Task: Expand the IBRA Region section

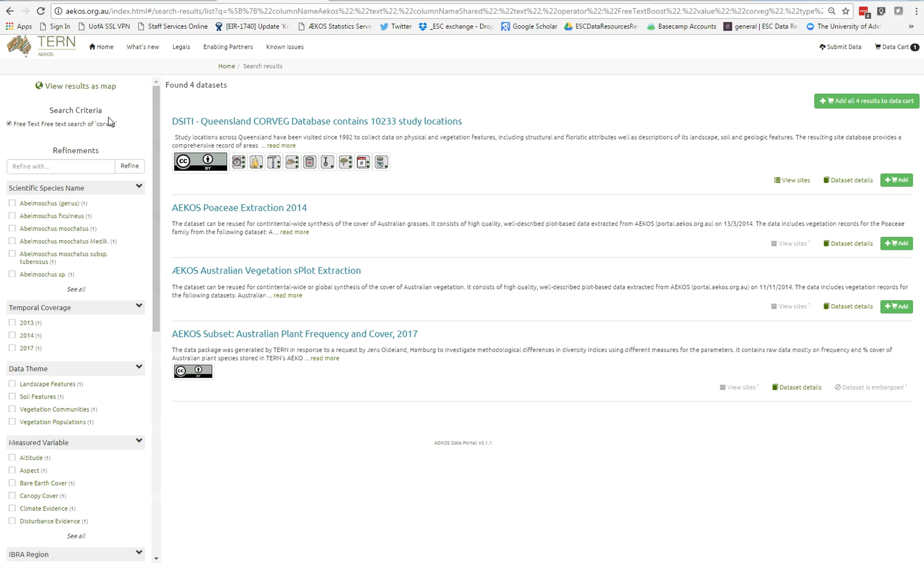Action: pos(139,553)
